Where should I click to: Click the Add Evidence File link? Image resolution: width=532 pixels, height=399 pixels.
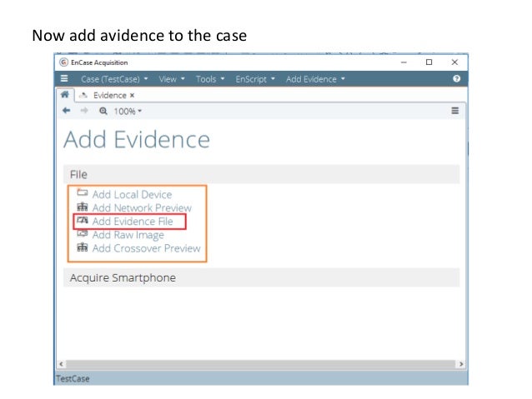tap(133, 222)
